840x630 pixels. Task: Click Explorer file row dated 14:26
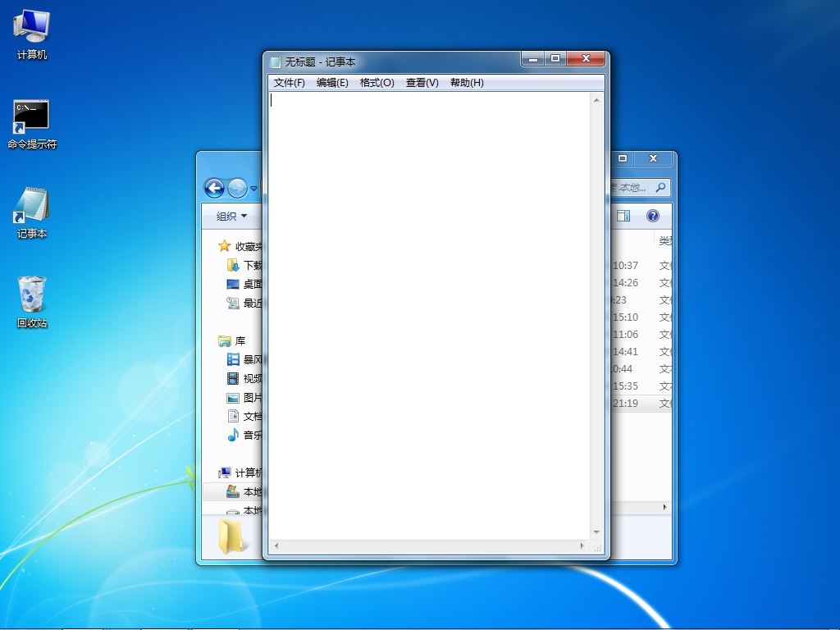click(641, 282)
